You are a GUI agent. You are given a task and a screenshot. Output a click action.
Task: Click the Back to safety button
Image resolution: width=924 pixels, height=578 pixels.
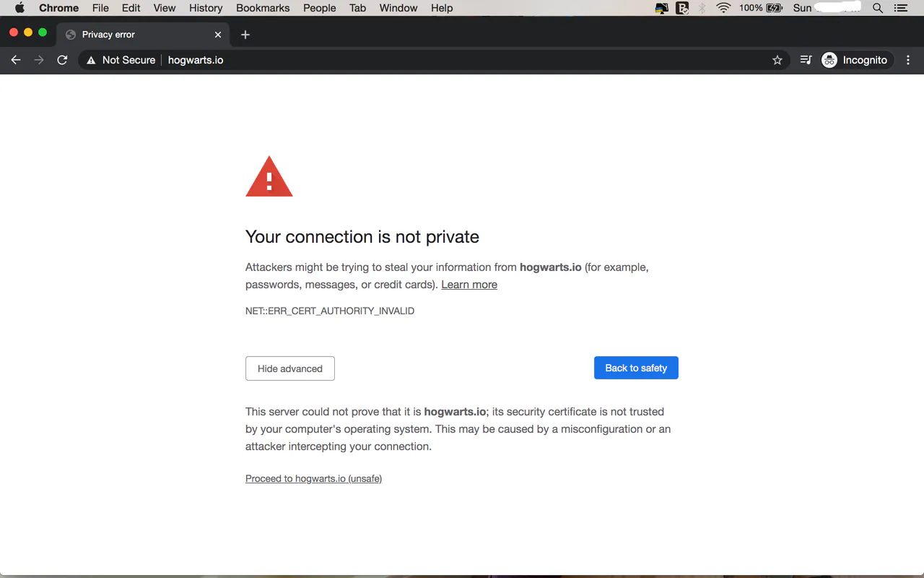coord(636,368)
